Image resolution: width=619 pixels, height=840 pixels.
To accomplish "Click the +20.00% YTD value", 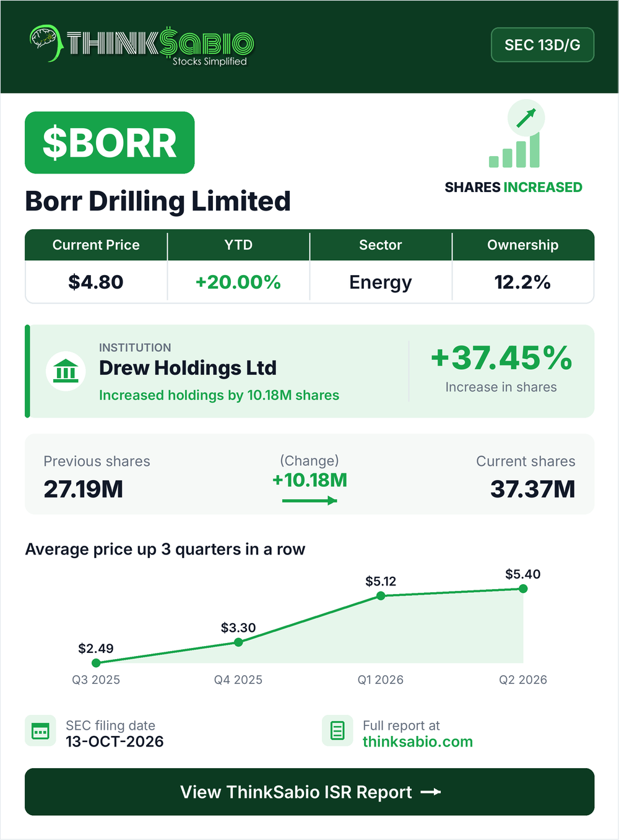I will click(238, 282).
